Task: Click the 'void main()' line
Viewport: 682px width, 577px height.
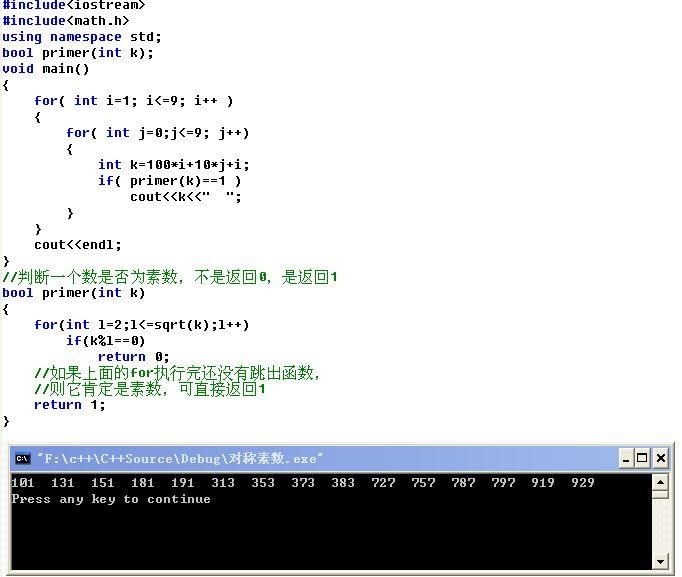Action: 46,69
